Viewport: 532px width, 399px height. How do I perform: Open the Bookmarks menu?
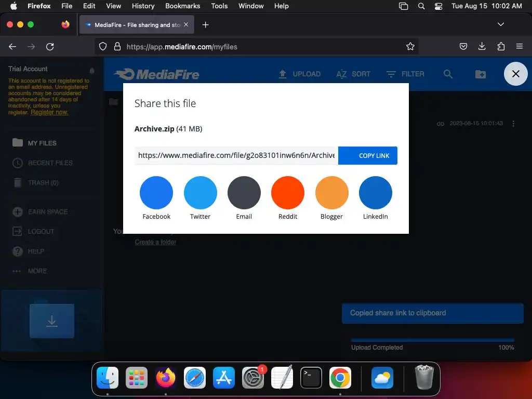[182, 6]
